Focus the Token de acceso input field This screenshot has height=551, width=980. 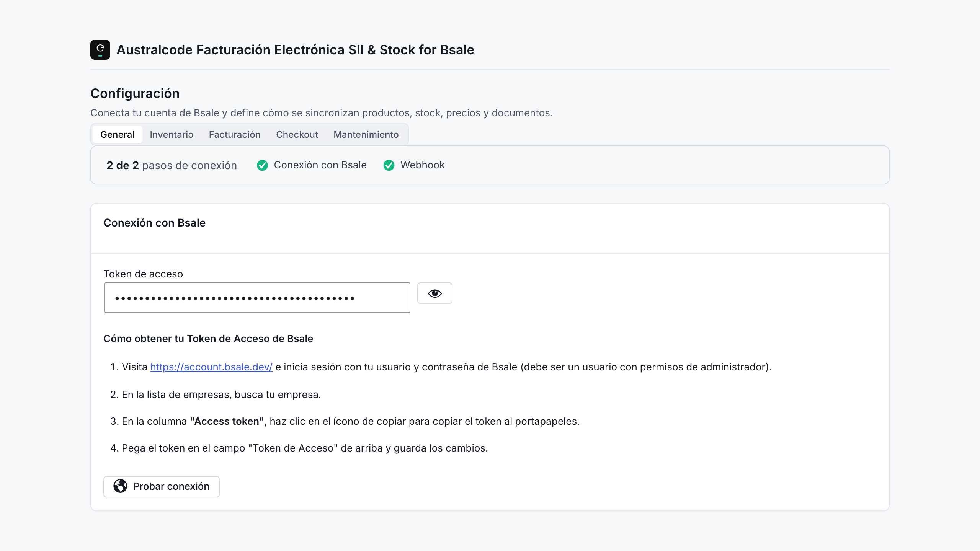coord(257,298)
